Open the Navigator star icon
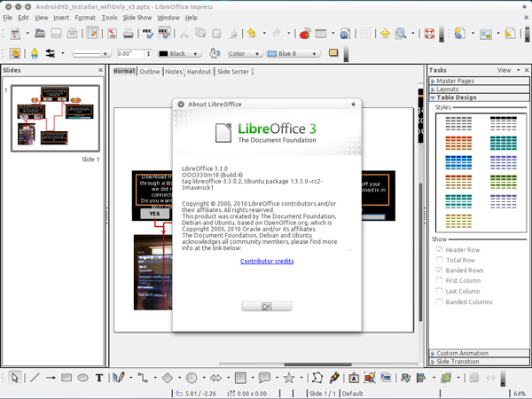This screenshot has width=532, height=399. [385, 34]
